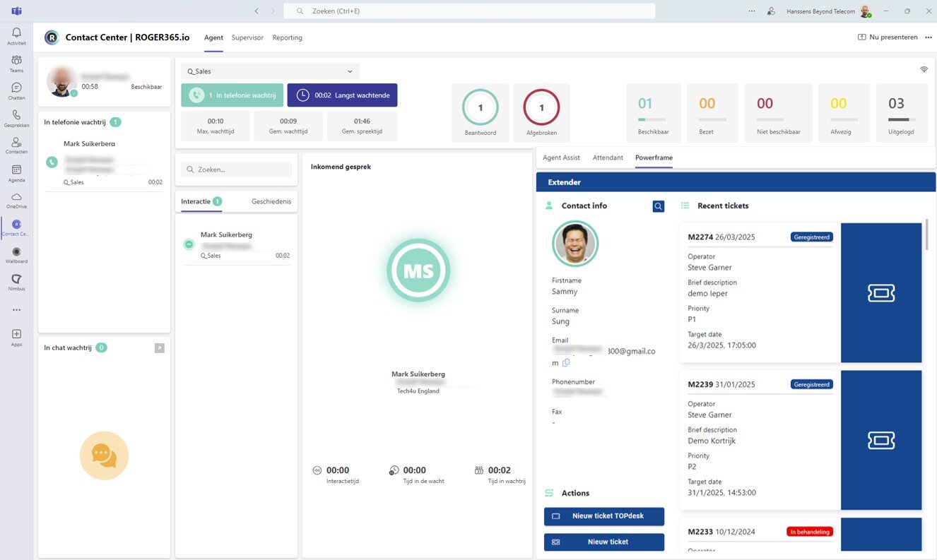Open the Attendant tab

608,158
